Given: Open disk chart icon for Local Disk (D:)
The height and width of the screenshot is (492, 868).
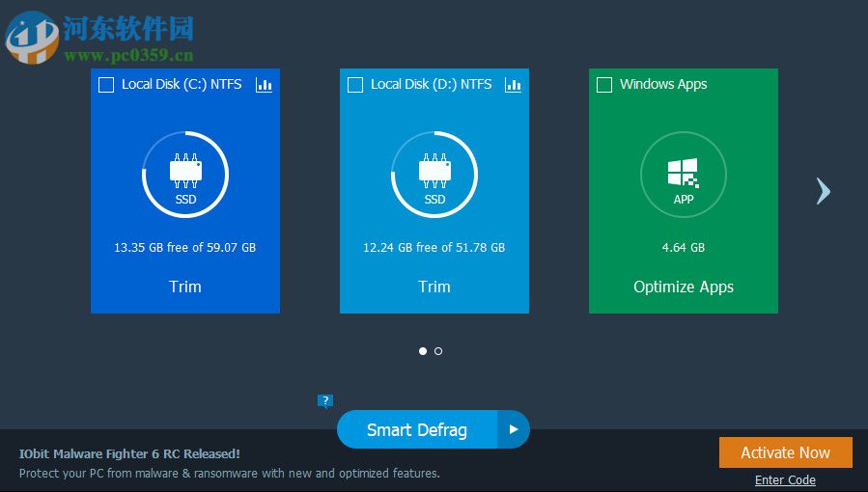Looking at the screenshot, I should pyautogui.click(x=513, y=85).
